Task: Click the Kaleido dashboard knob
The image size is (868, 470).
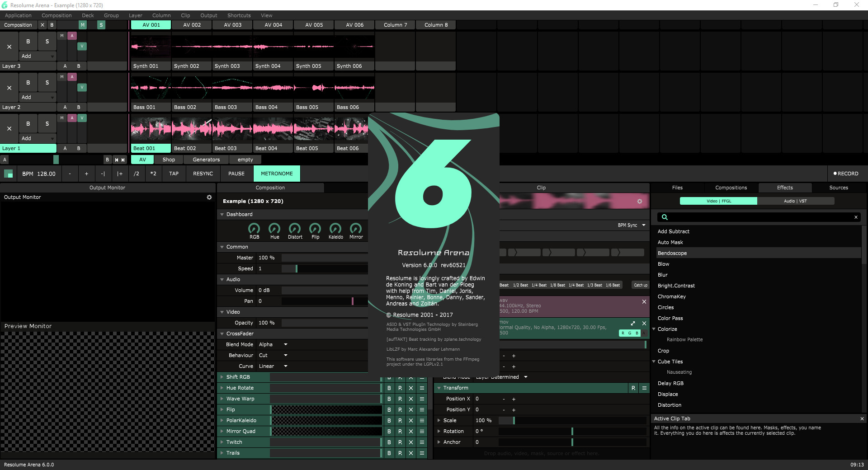Action: point(335,228)
